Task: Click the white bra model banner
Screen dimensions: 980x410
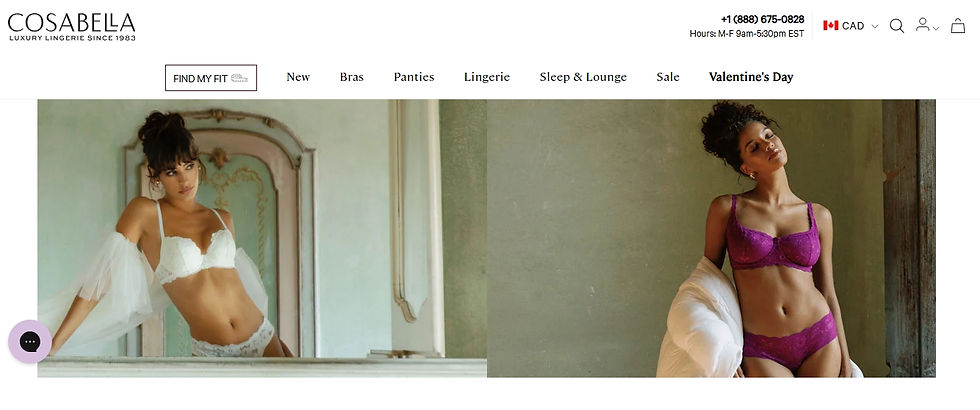Action: [x=262, y=238]
